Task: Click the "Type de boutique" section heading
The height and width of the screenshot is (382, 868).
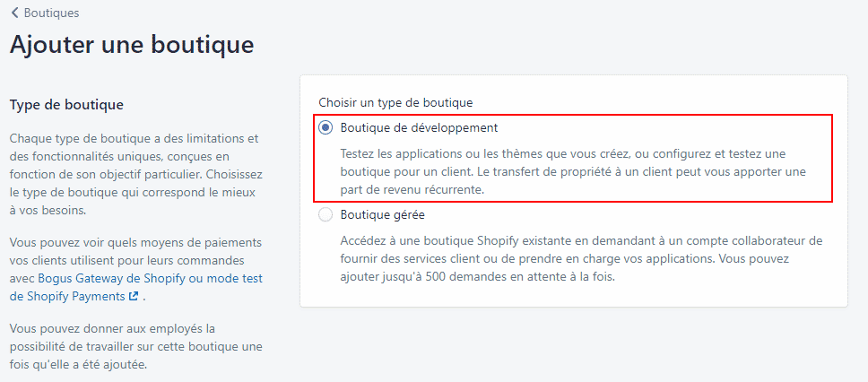Action: click(66, 105)
